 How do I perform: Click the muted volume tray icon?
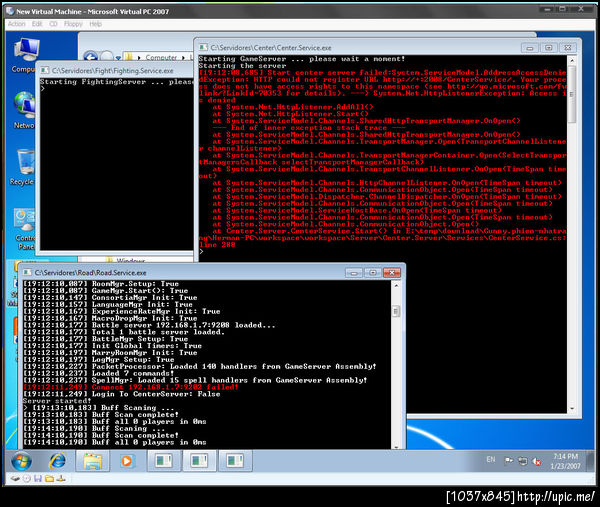537,461
